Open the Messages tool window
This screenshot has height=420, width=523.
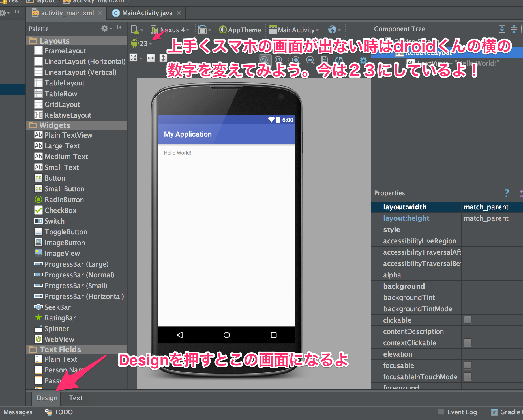click(16, 412)
